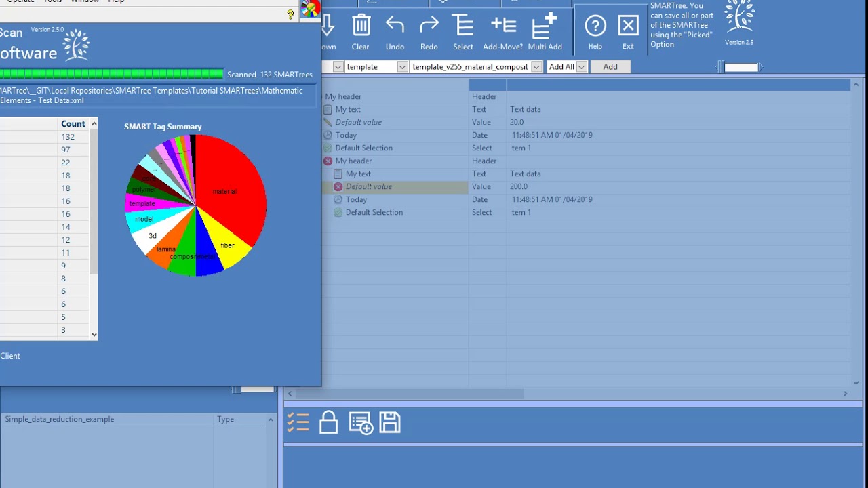Click the red X icon on highlighted Default value

click(338, 186)
